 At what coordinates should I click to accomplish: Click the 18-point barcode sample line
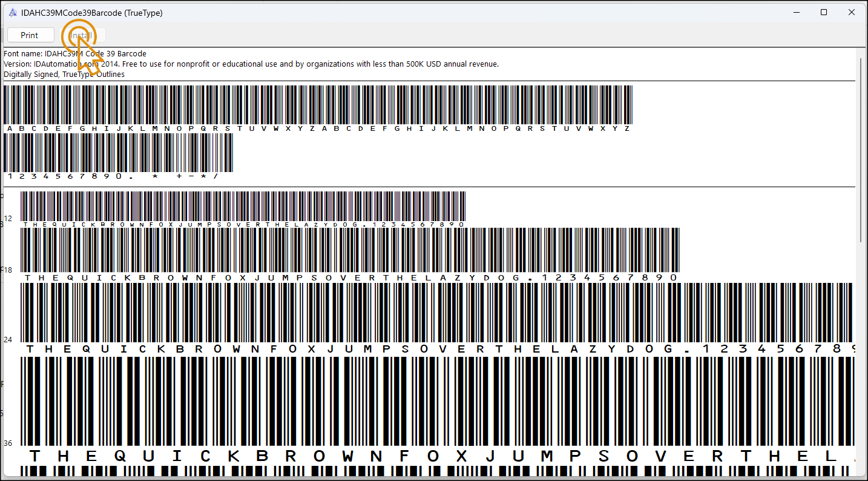(x=350, y=255)
